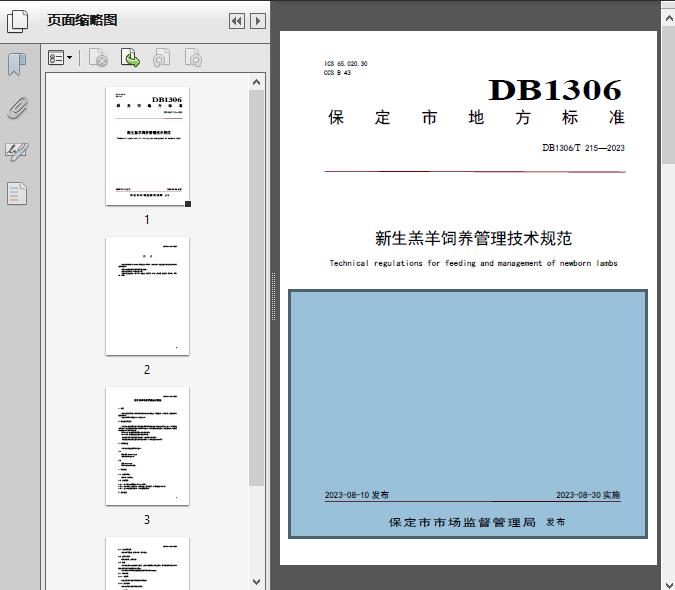Click the page number label '1'
Image resolution: width=675 pixels, height=590 pixels.
tap(147, 219)
